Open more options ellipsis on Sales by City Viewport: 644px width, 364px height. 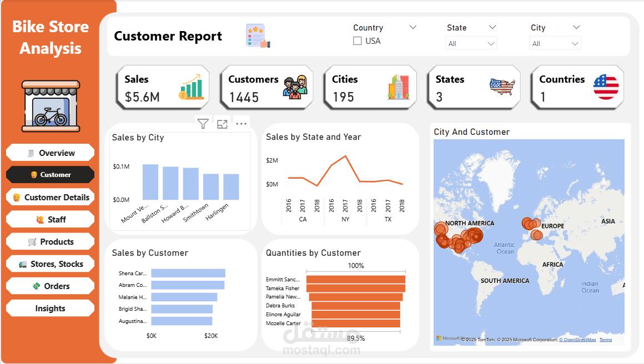tap(241, 124)
